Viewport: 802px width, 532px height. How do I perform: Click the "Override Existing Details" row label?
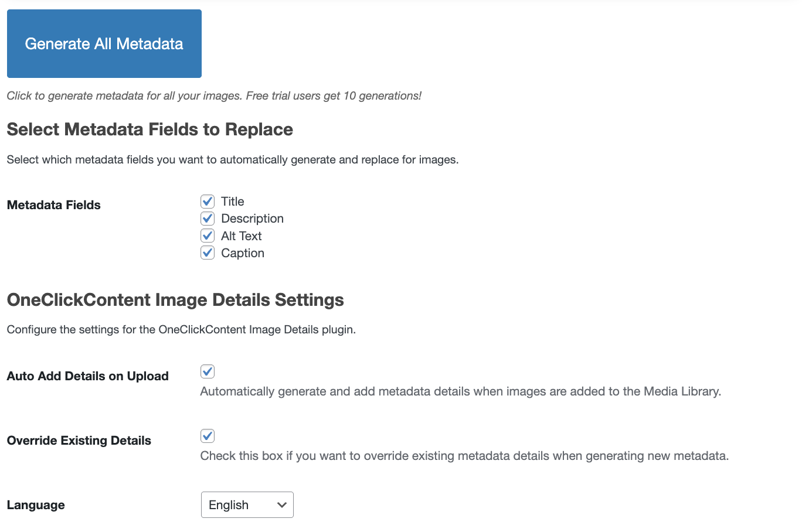(x=79, y=441)
